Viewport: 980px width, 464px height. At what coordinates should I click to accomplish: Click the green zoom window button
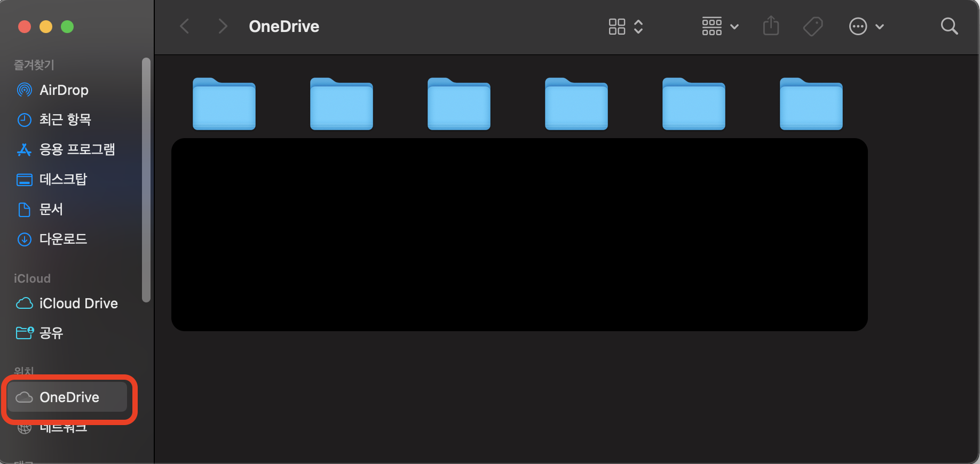coord(67,27)
